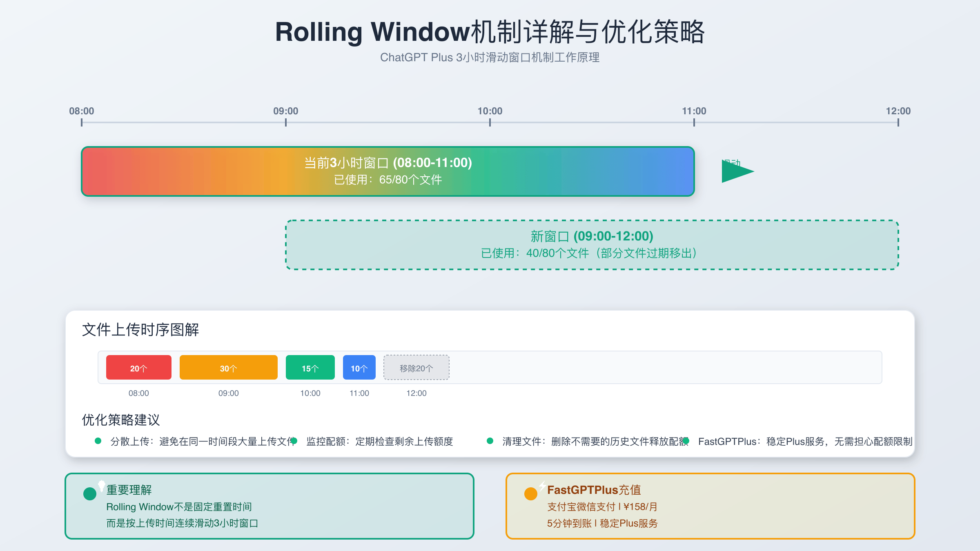Image resolution: width=980 pixels, height=551 pixels.
Task: Select the green 15个 upload block
Action: (310, 367)
